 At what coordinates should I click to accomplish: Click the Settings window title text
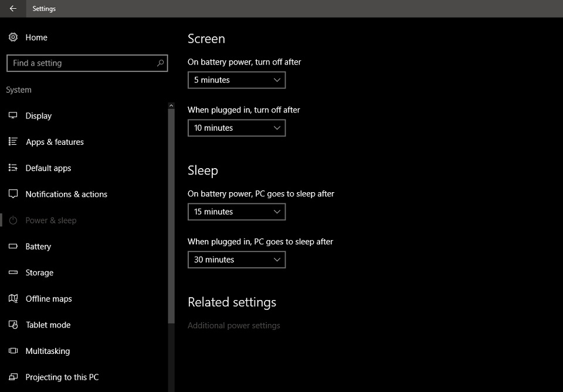click(x=44, y=9)
